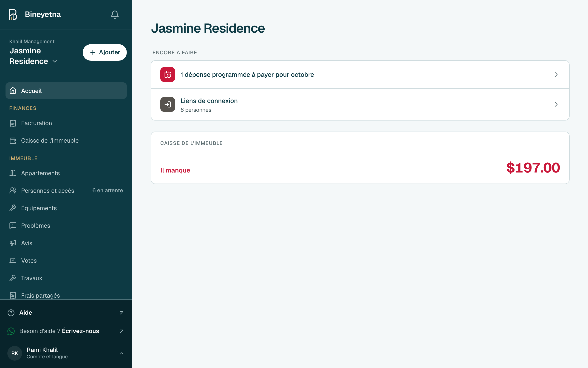This screenshot has width=588, height=368.
Task: Click the Problèmes alert message icon
Action: click(x=13, y=226)
